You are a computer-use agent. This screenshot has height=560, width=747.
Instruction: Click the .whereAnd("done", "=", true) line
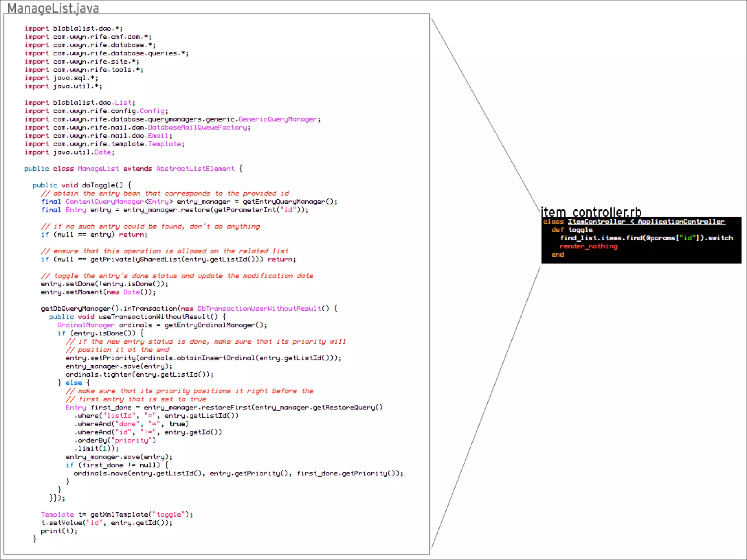point(131,424)
